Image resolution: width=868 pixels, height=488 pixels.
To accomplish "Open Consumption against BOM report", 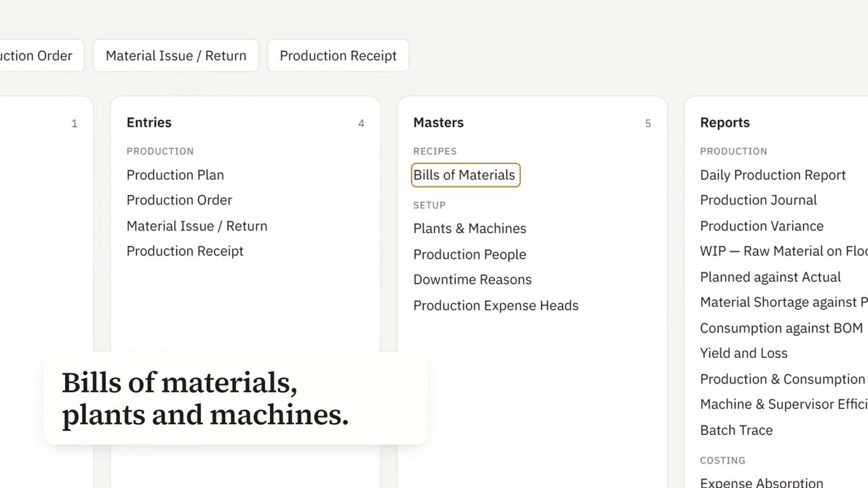I will (781, 328).
